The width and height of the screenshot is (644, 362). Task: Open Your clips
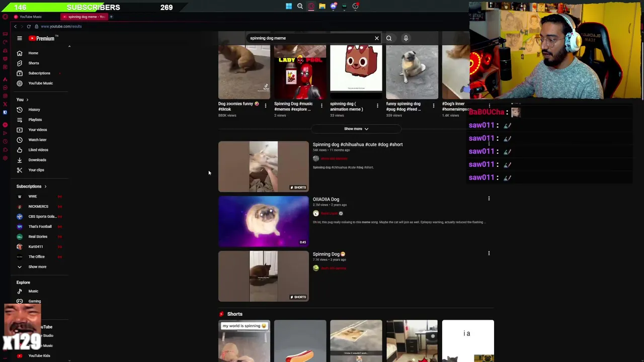pos(35,170)
